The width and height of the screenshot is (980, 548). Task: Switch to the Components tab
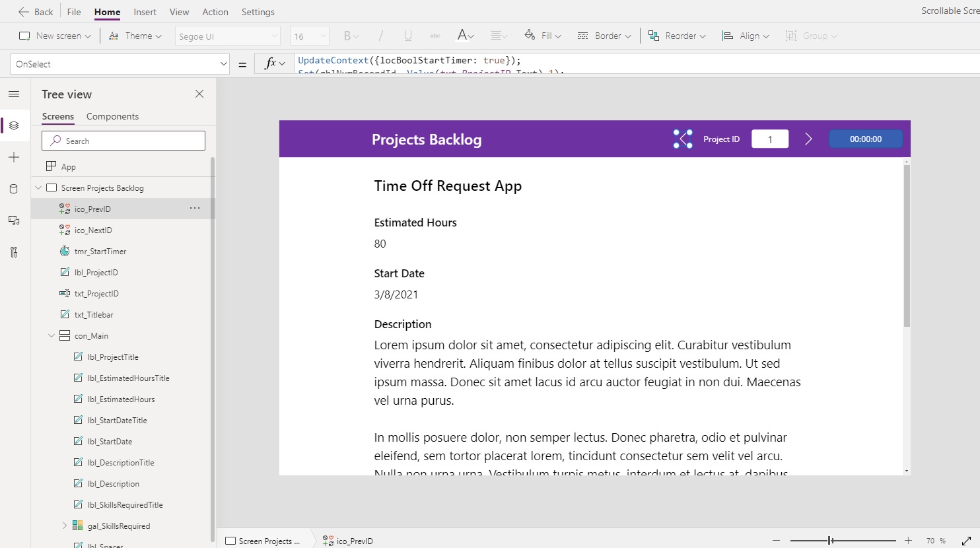coord(112,116)
